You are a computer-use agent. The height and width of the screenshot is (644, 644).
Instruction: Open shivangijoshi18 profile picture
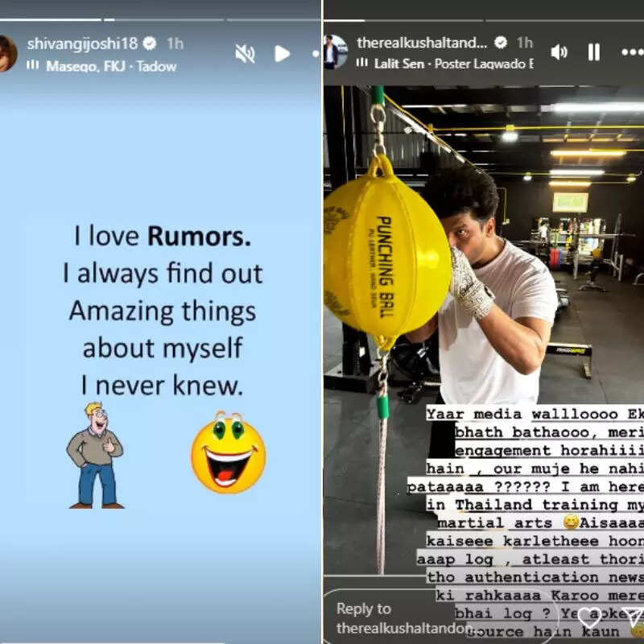6,54
